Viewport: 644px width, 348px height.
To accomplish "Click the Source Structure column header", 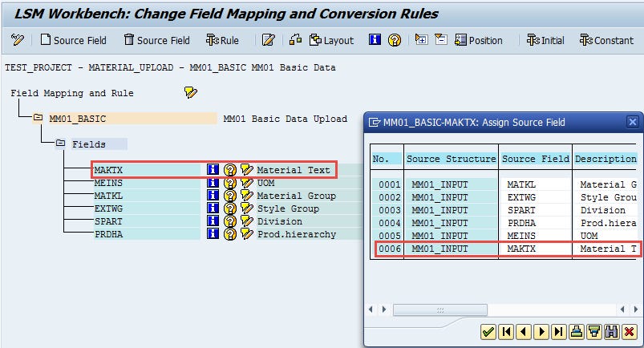I will point(451,159).
